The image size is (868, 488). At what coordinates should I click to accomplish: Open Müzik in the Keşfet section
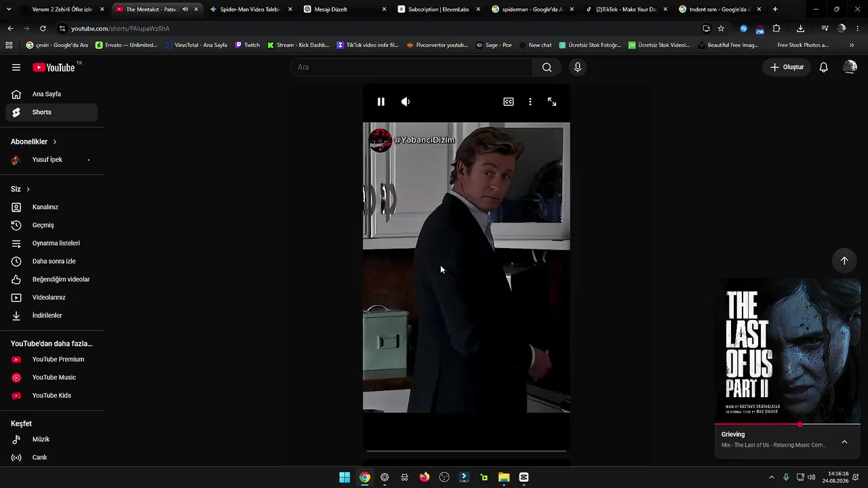pyautogui.click(x=52, y=439)
